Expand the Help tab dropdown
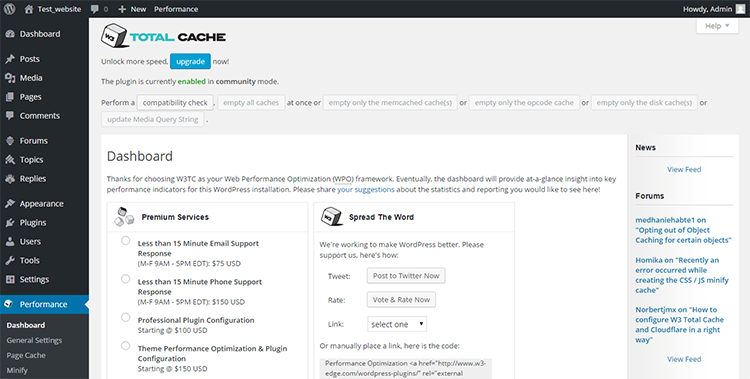750x379 pixels. 717,26
